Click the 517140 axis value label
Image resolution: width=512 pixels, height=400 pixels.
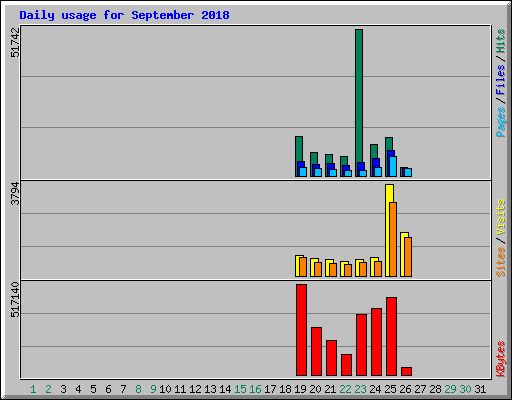(15, 299)
